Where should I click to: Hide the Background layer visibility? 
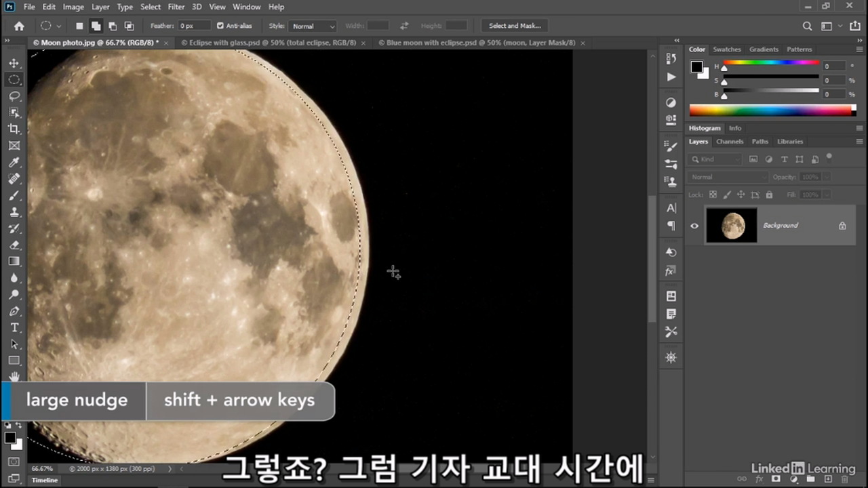click(694, 226)
